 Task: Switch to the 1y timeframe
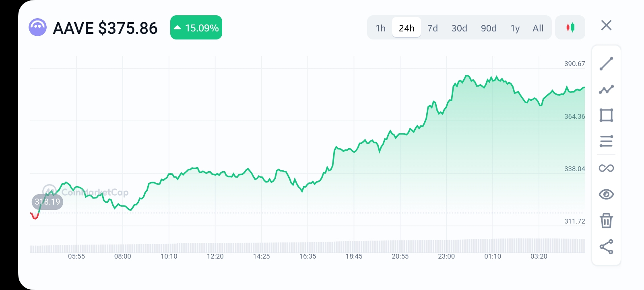pyautogui.click(x=515, y=28)
